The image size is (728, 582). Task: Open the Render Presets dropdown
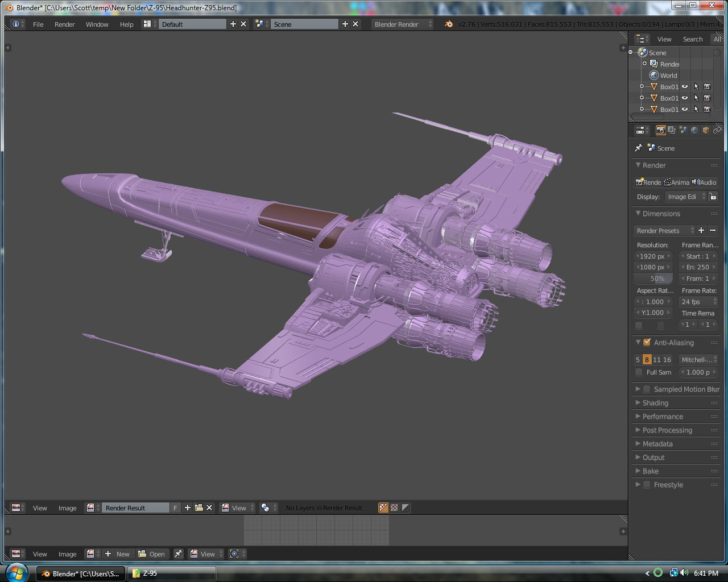click(665, 230)
